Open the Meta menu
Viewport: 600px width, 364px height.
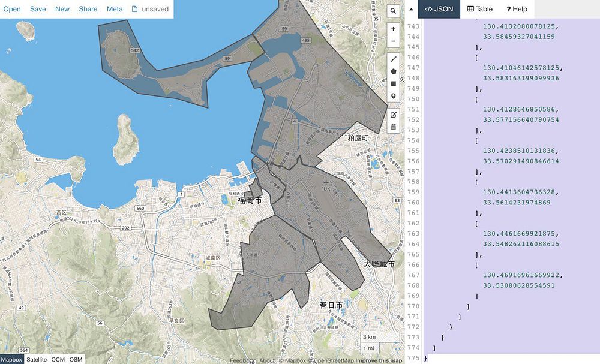click(x=115, y=9)
